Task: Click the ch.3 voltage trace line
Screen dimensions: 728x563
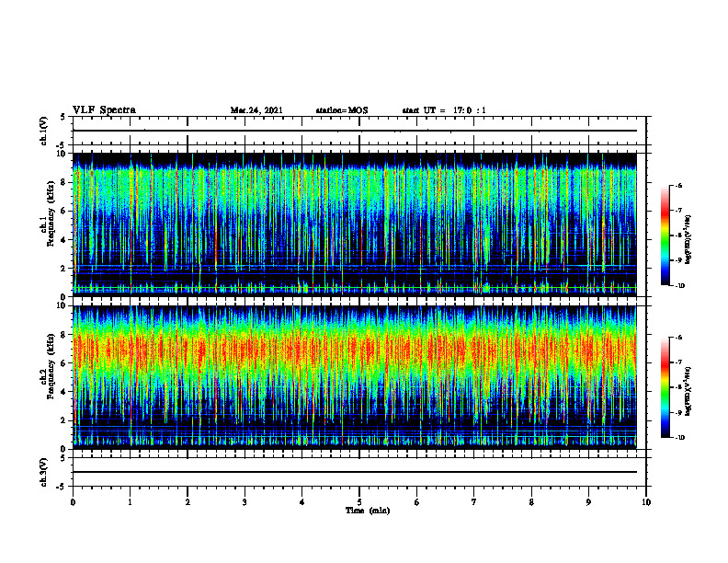Action: [355, 472]
